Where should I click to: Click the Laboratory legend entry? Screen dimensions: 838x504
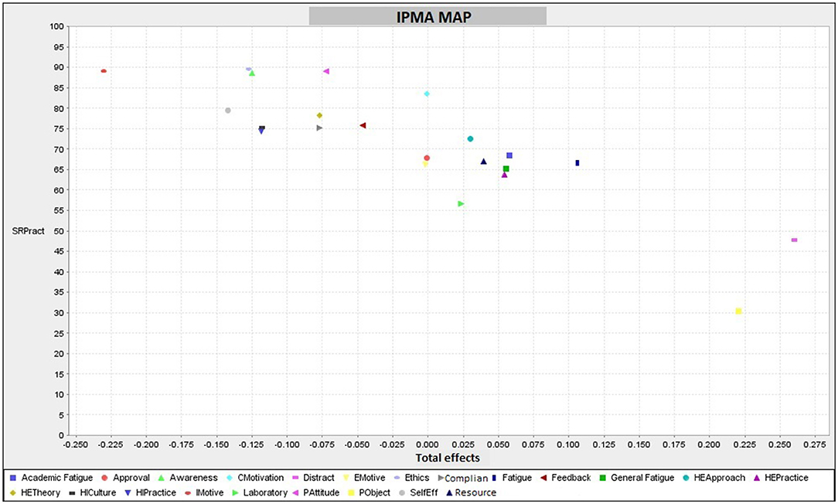click(x=260, y=492)
